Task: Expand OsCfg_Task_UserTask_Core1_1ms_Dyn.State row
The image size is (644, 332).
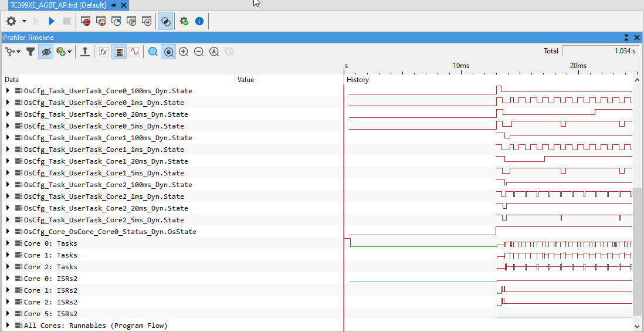Action: click(8, 149)
